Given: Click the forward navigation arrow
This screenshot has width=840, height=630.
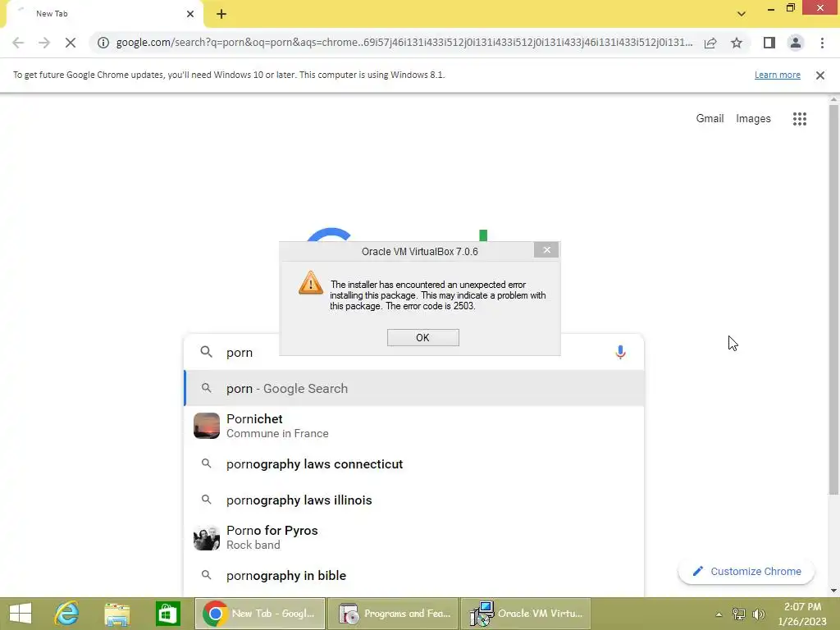Looking at the screenshot, I should [44, 43].
